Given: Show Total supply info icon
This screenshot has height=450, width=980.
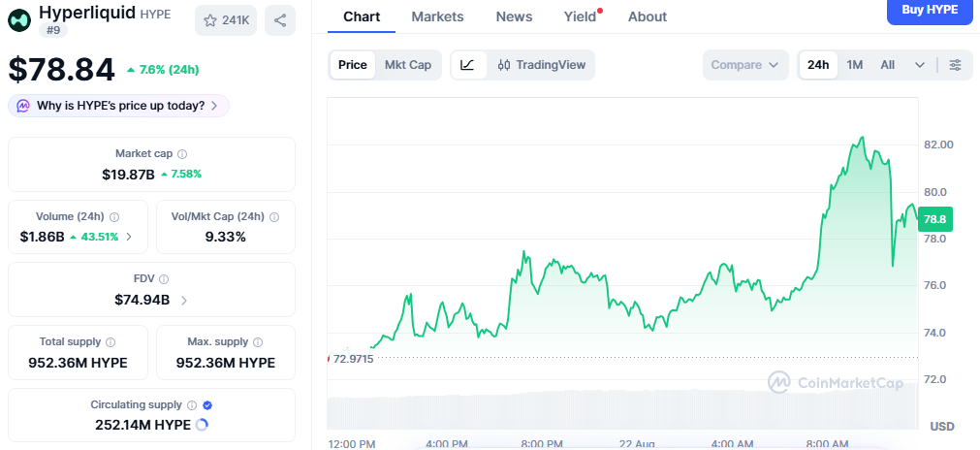Looking at the screenshot, I should (x=111, y=342).
